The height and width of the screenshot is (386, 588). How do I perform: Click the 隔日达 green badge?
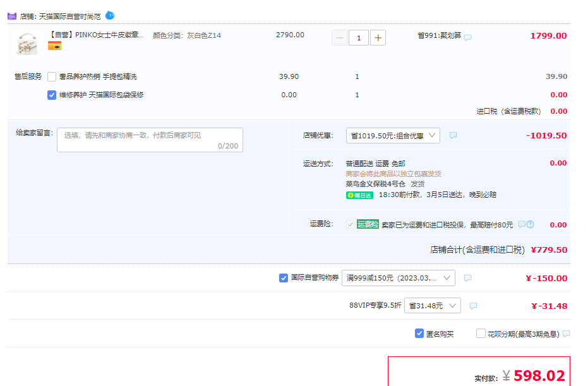[x=359, y=195]
